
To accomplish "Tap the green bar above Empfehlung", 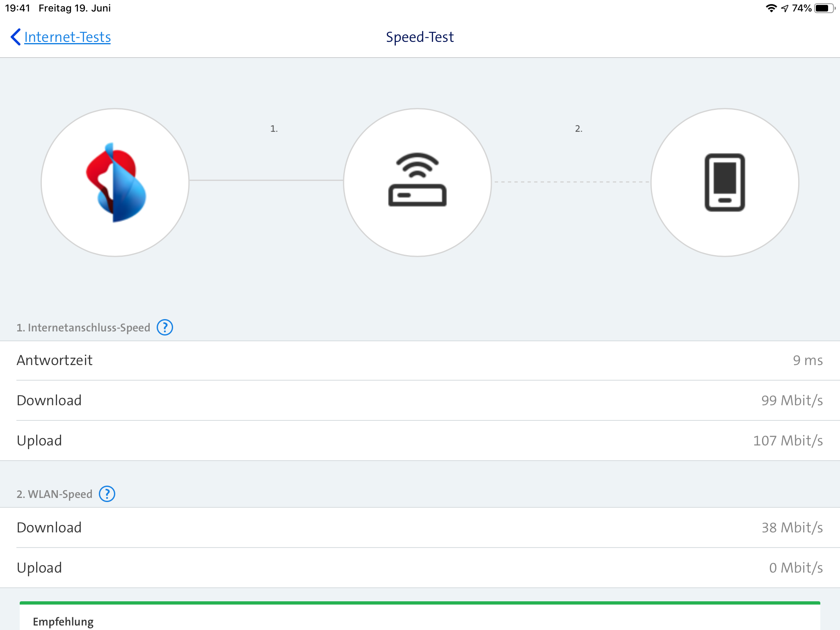I will point(420,603).
